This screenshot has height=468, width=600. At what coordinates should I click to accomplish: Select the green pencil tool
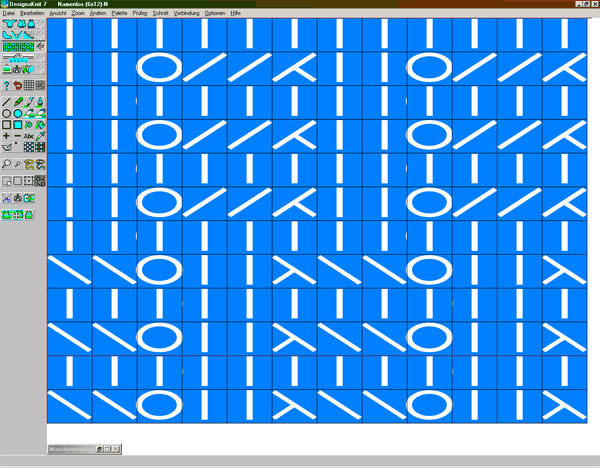coord(18,102)
